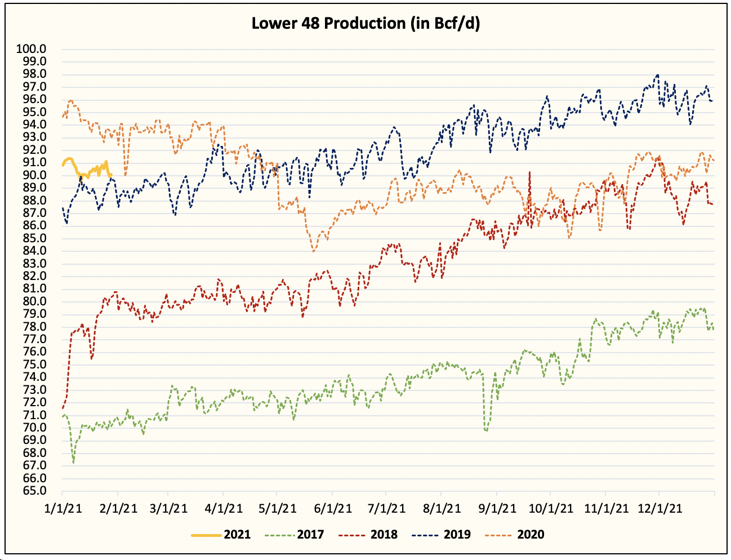Screen dimensions: 731x560
Task: Click the y-axis value "67.0"
Action: click(x=33, y=466)
